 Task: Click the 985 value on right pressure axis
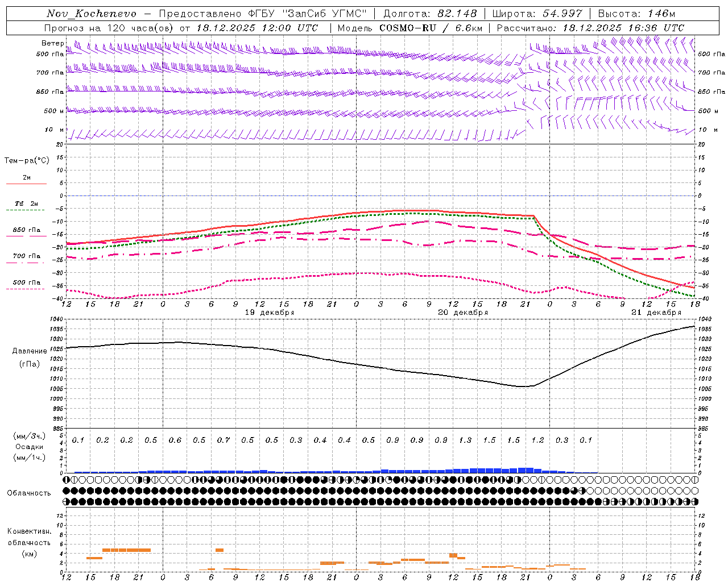tap(704, 429)
